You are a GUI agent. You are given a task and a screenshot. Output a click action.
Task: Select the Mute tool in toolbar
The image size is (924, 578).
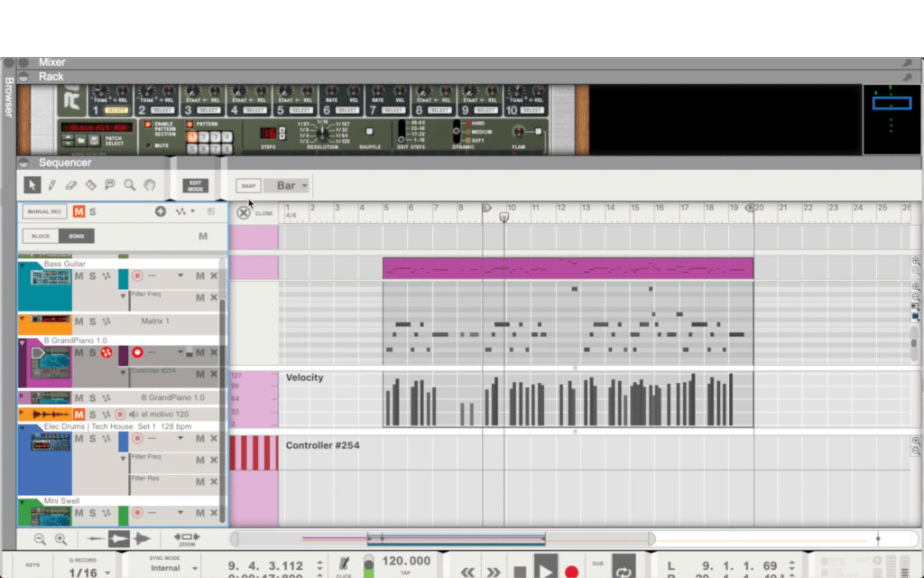[x=110, y=185]
